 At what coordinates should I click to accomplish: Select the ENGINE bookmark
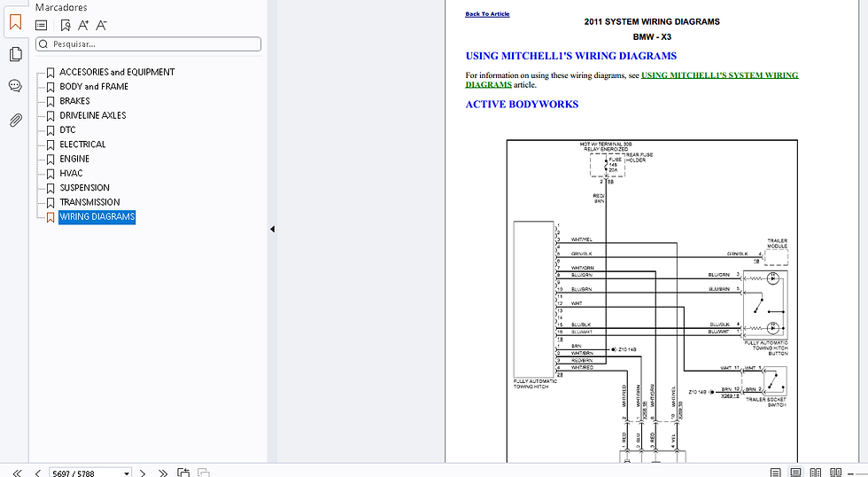(x=74, y=159)
